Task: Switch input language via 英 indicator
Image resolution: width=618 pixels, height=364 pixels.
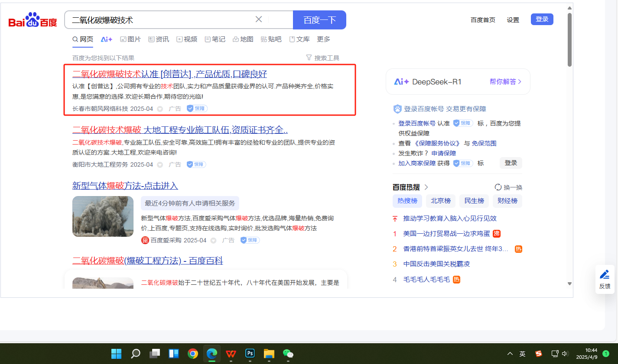Action: 523,354
